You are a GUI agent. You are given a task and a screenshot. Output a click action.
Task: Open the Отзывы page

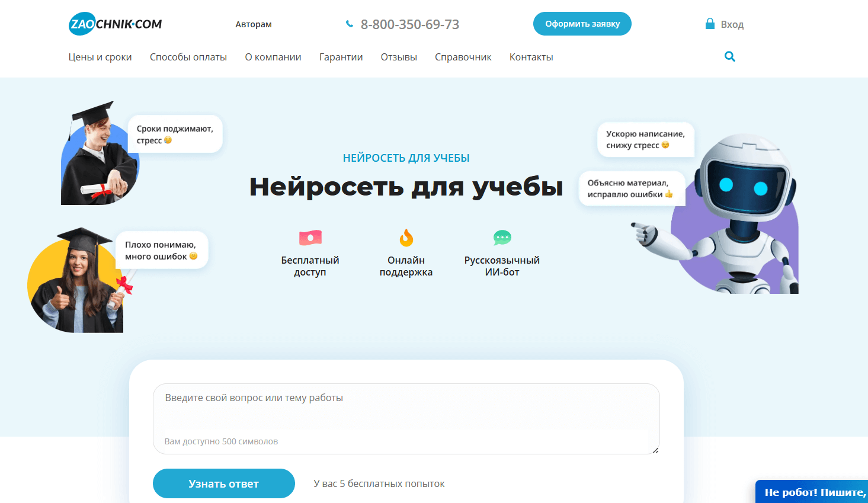coord(399,57)
